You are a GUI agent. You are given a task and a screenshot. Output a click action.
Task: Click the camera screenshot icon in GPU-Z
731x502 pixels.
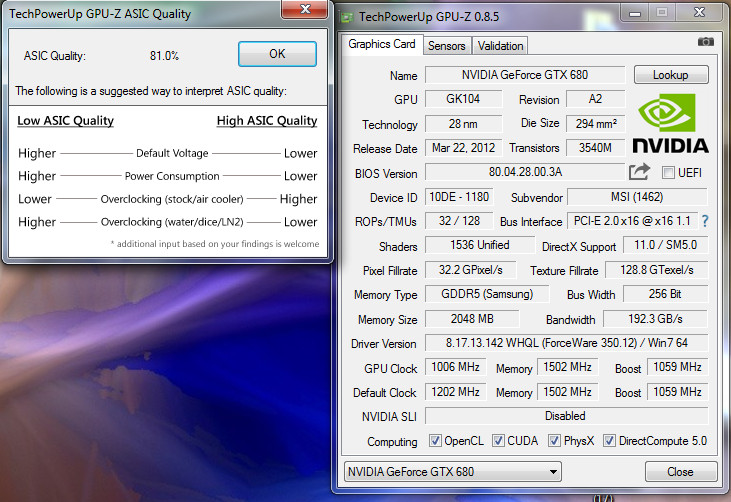tap(705, 42)
